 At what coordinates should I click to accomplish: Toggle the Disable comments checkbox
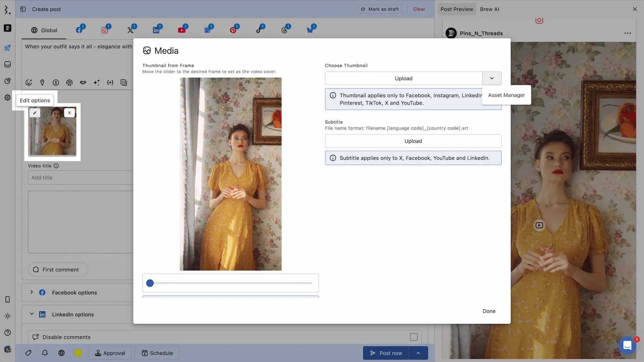(x=413, y=337)
